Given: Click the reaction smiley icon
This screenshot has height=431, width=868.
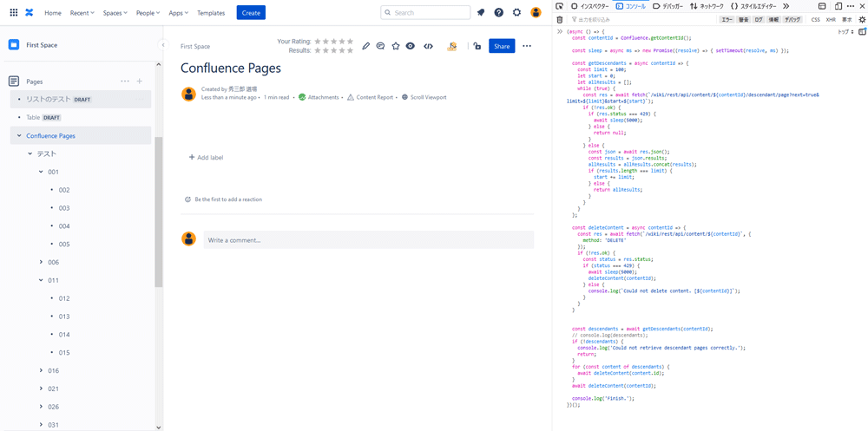Looking at the screenshot, I should click(187, 199).
